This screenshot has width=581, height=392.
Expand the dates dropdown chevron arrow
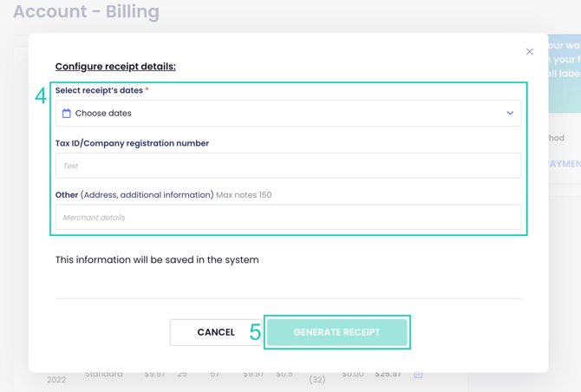pyautogui.click(x=510, y=114)
